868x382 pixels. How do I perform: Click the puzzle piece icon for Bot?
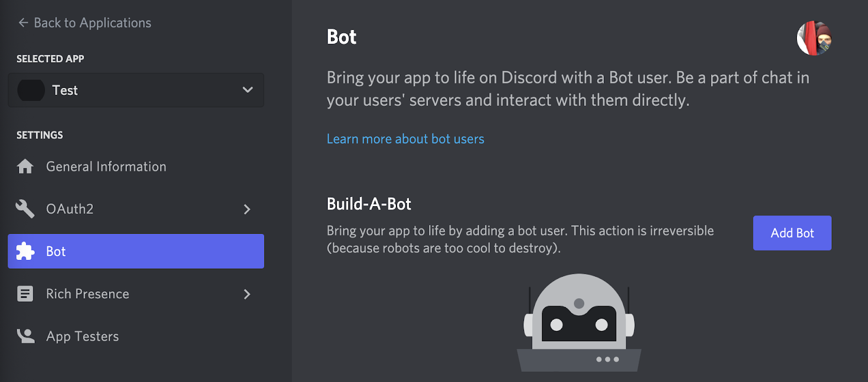click(25, 251)
